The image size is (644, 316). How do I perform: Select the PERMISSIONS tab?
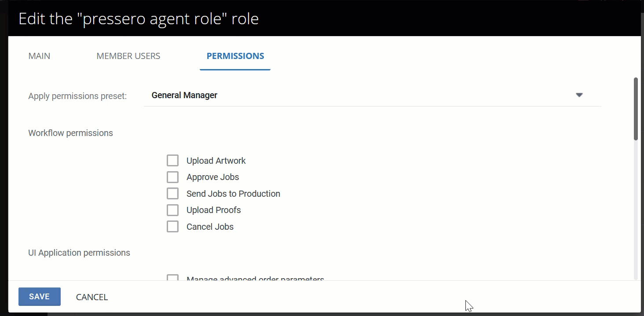235,56
